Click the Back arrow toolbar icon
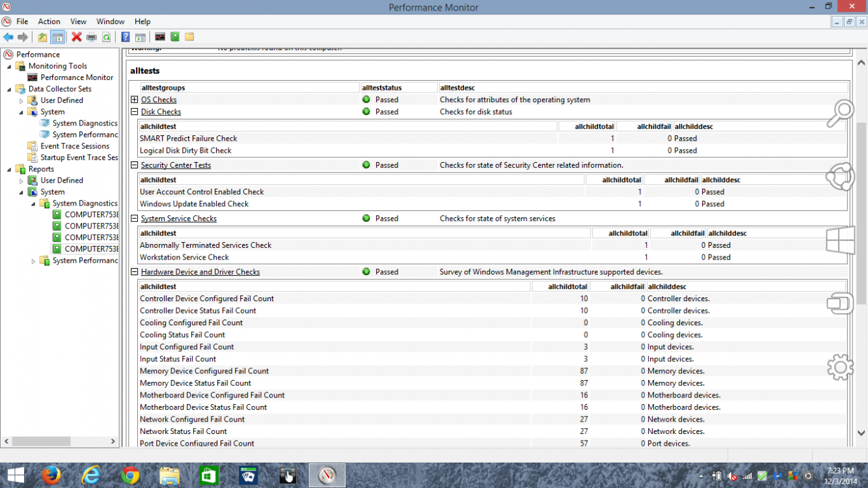 click(x=8, y=37)
